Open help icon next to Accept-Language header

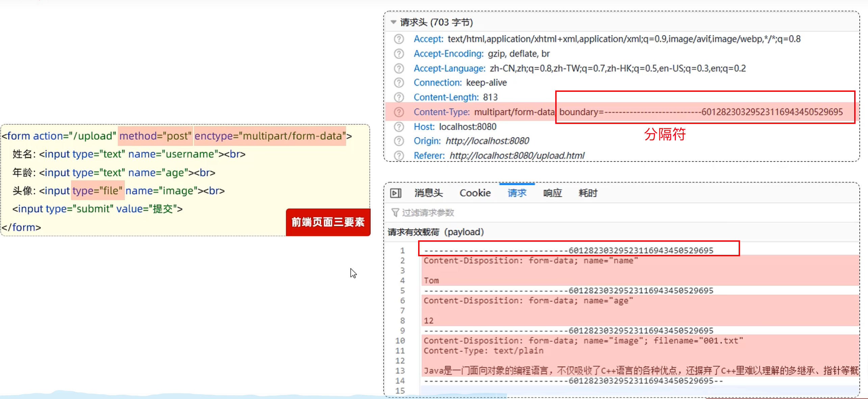(399, 69)
